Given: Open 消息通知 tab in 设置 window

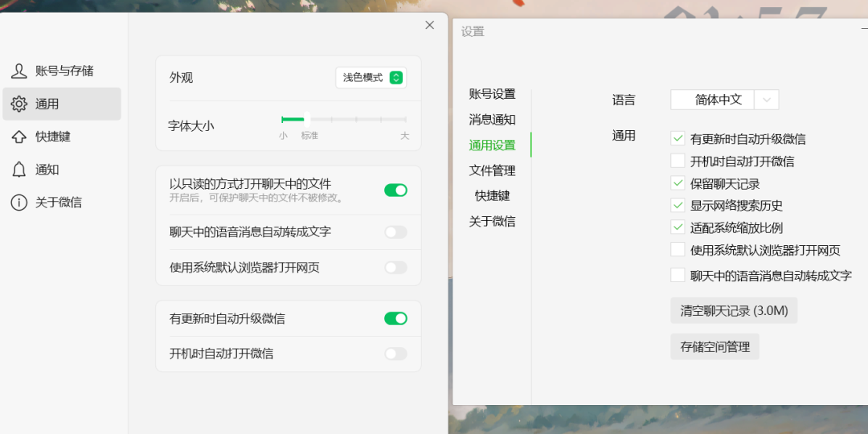Looking at the screenshot, I should click(x=492, y=119).
